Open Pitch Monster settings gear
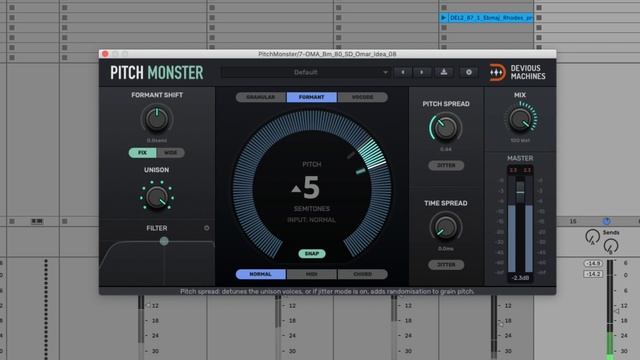 (x=469, y=72)
